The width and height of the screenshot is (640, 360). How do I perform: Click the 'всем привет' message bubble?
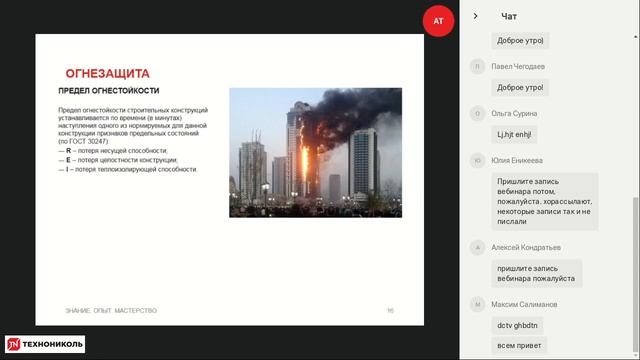click(x=519, y=345)
